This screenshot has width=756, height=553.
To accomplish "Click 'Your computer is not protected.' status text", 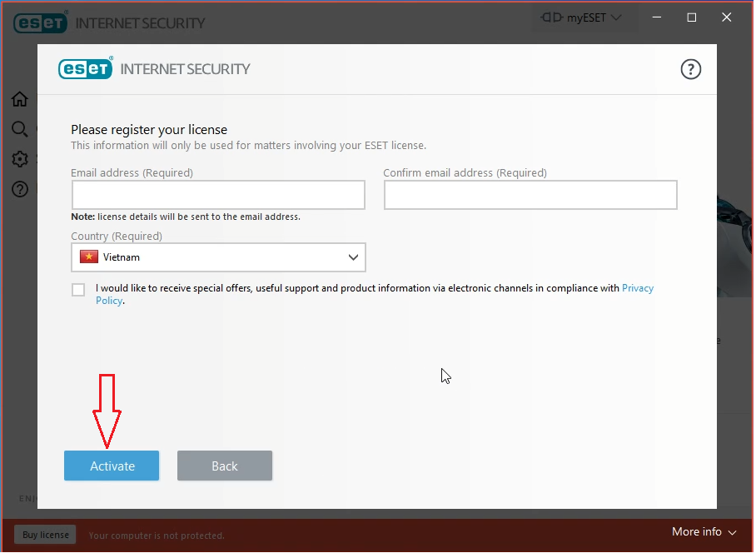I will point(157,536).
